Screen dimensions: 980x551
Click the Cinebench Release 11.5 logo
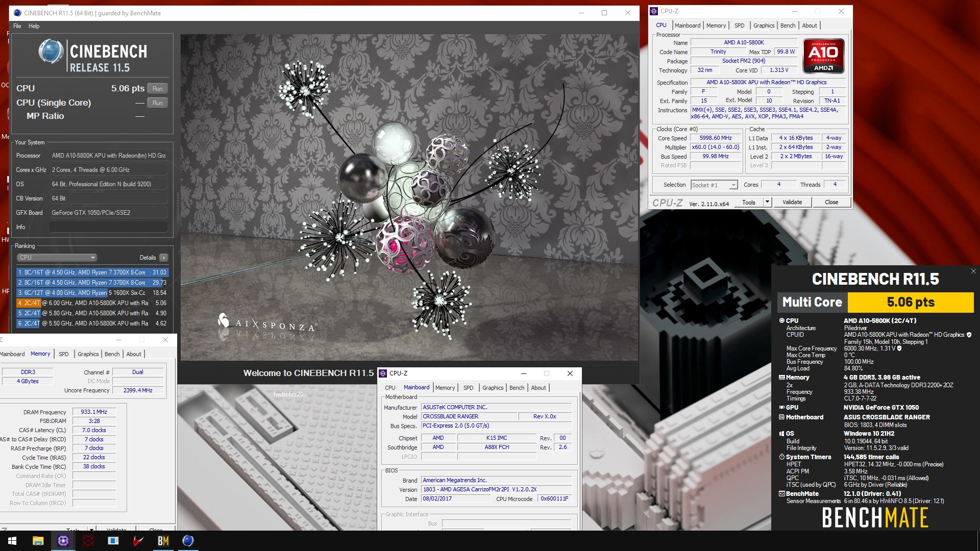[x=92, y=56]
